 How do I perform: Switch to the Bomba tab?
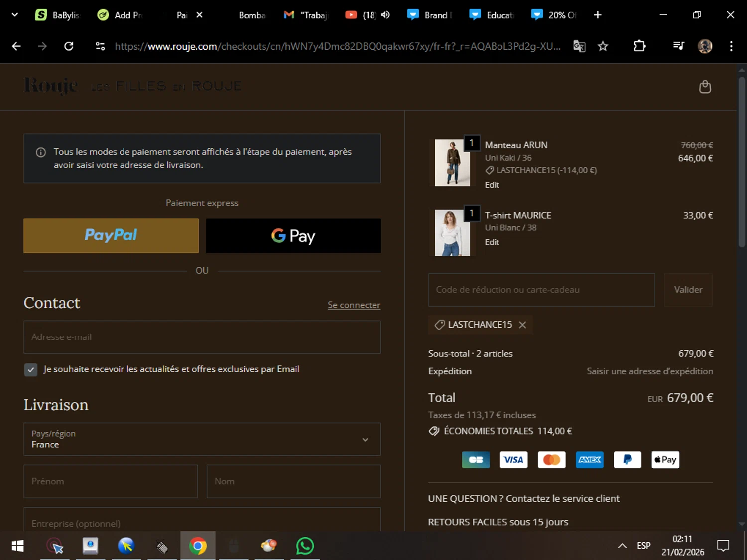(x=251, y=15)
